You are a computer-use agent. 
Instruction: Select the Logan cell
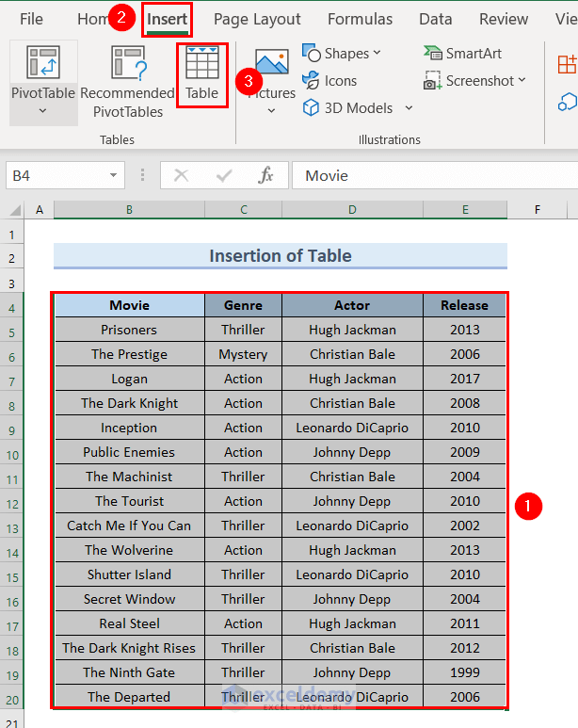tap(130, 379)
